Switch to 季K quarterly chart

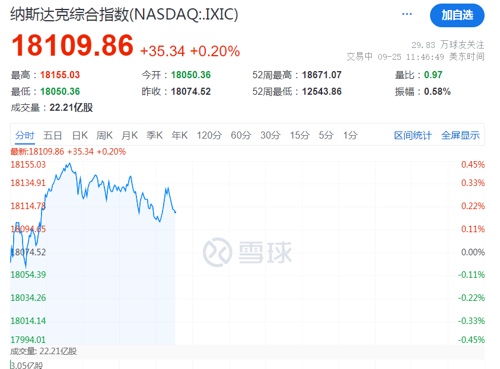pyautogui.click(x=154, y=135)
